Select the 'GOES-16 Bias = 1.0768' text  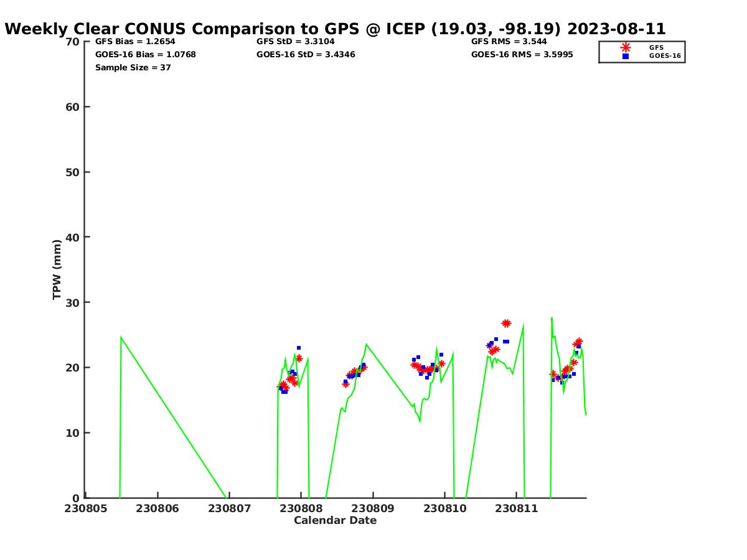point(146,55)
